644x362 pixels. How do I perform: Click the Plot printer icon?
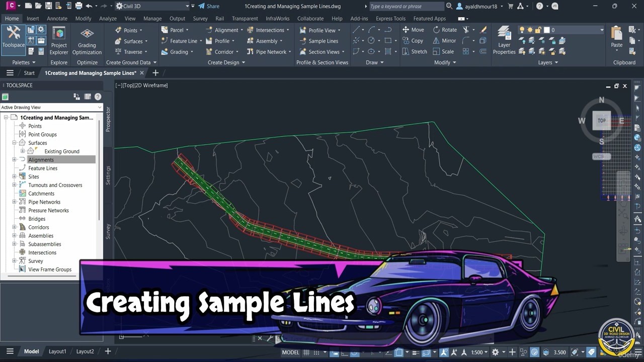click(78, 6)
